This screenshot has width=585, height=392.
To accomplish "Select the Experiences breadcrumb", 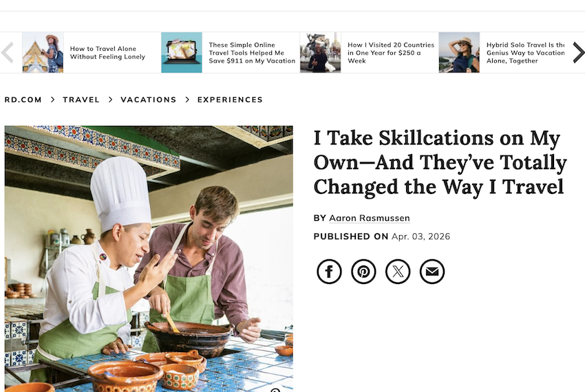I will click(x=230, y=100).
